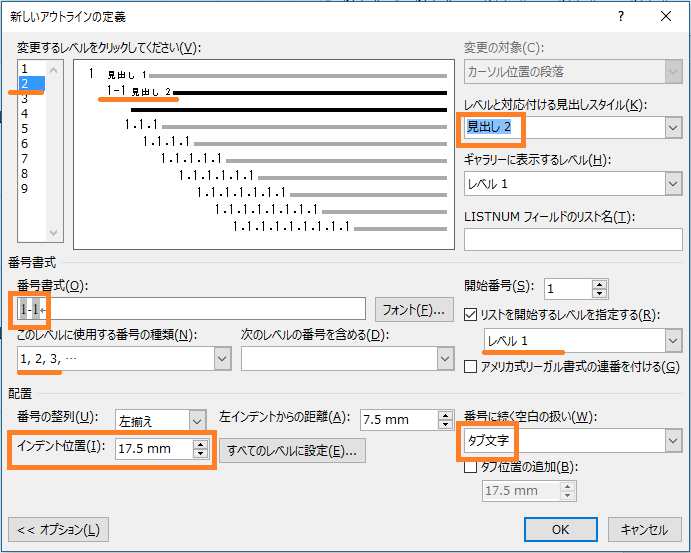Click the help question mark icon
Screen dimensions: 691x553
pyautogui.click(x=621, y=16)
